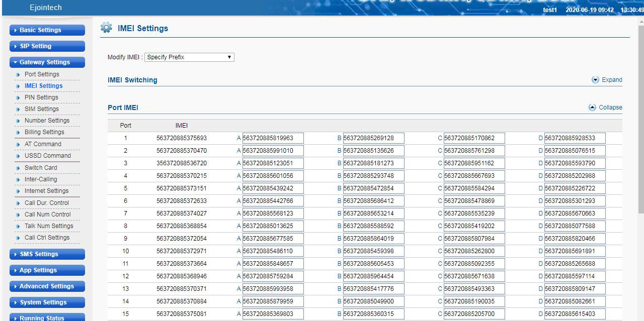Open the Advanced Settings section
This screenshot has height=321, width=644.
(47, 286)
